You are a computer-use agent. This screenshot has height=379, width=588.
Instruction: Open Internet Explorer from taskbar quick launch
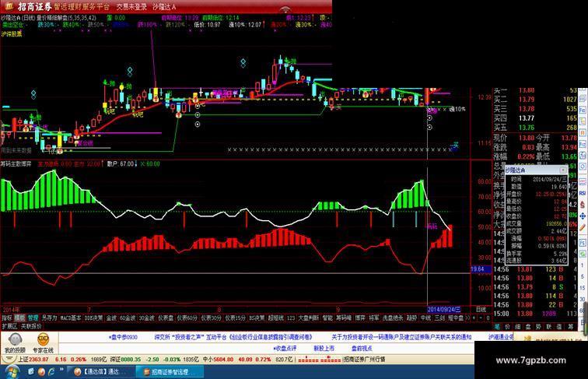(x=51, y=371)
